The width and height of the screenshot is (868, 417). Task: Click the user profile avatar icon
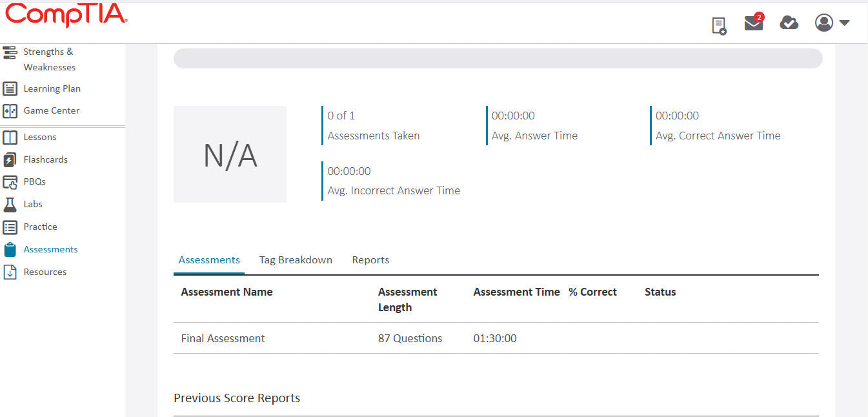pos(823,23)
